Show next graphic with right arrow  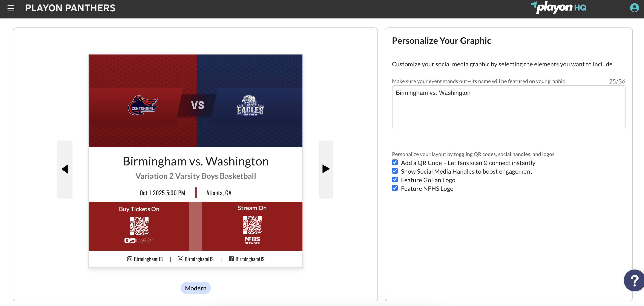[x=326, y=169]
